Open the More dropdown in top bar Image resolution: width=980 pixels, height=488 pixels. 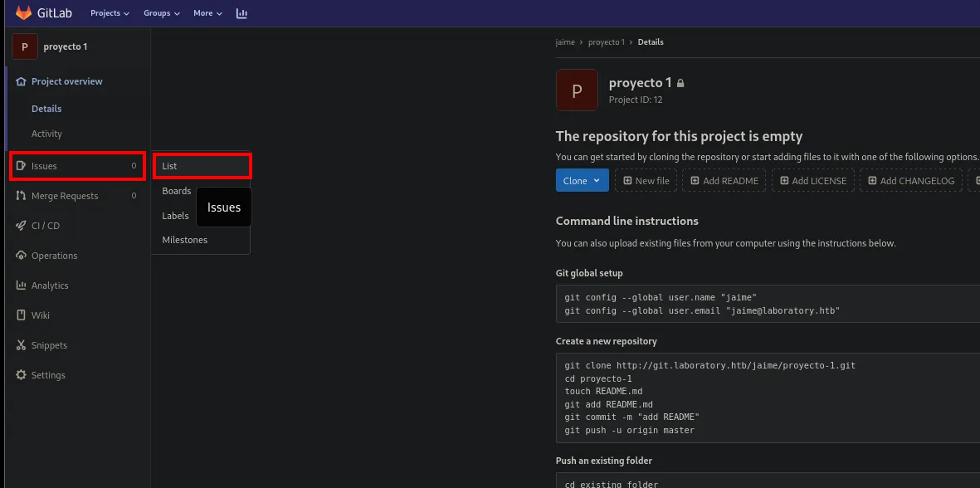(207, 13)
